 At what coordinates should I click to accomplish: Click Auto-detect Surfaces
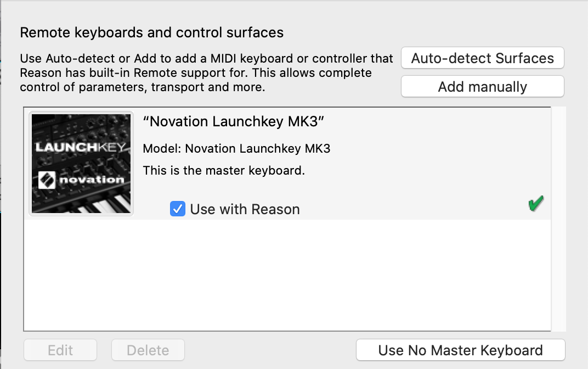(x=482, y=58)
